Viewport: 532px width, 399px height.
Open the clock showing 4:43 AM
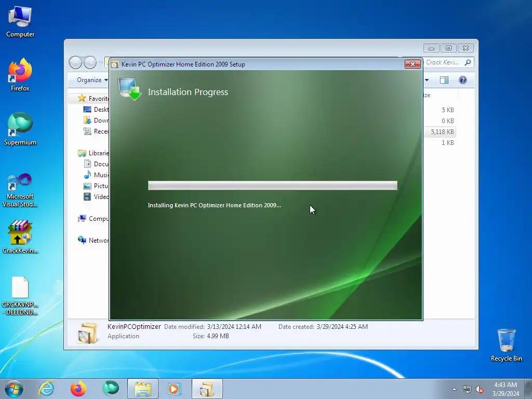pos(506,389)
